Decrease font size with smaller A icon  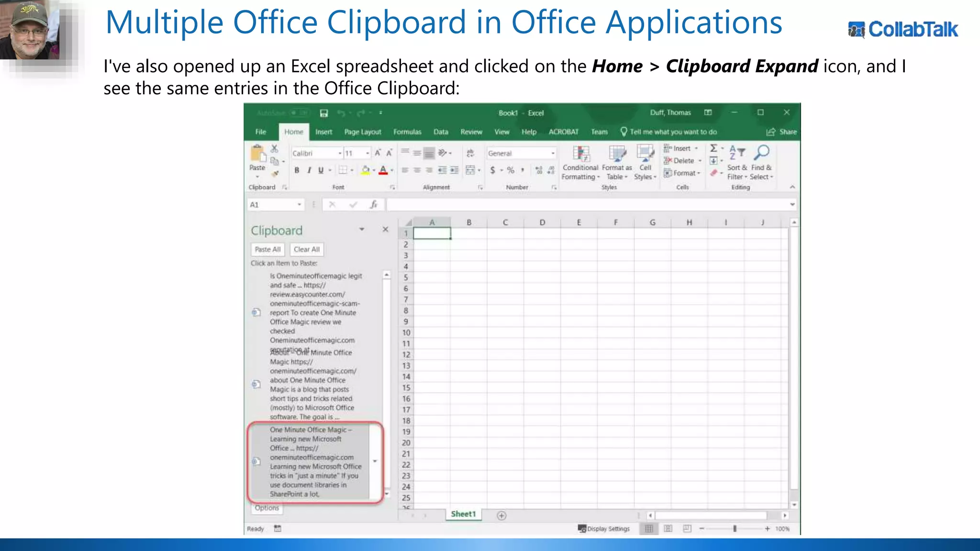389,153
